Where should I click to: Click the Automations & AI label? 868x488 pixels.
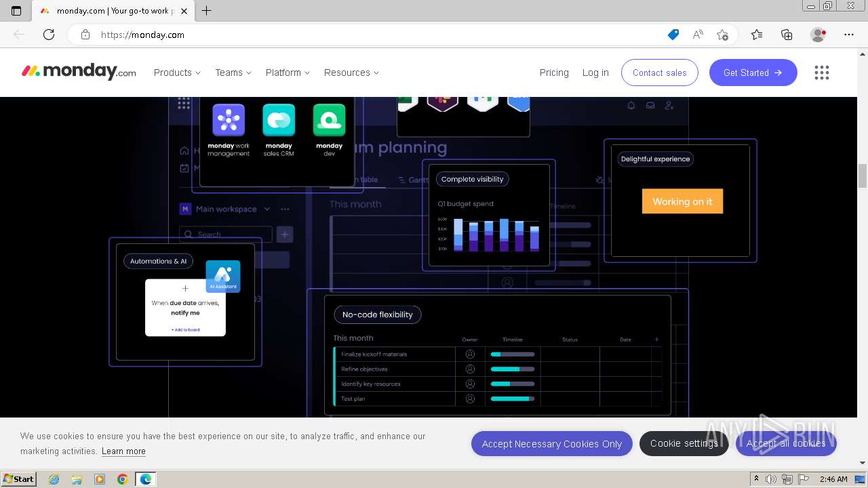[158, 261]
